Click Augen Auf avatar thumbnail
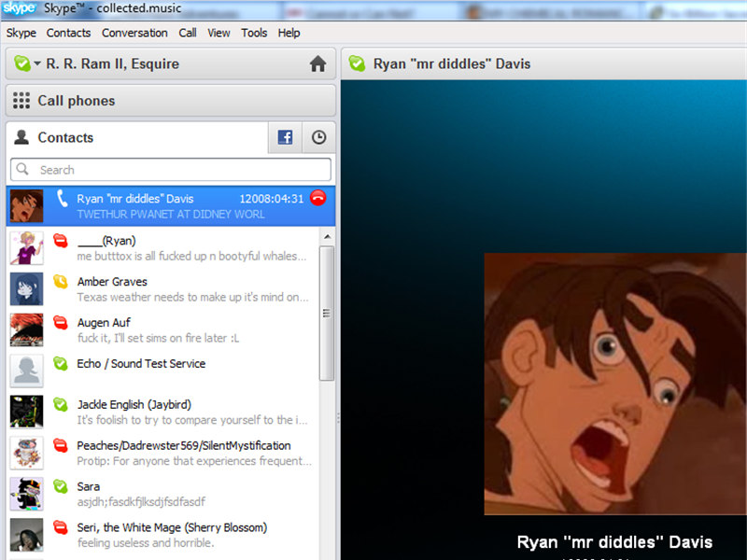Viewport: 747px width, 560px height. [x=27, y=329]
